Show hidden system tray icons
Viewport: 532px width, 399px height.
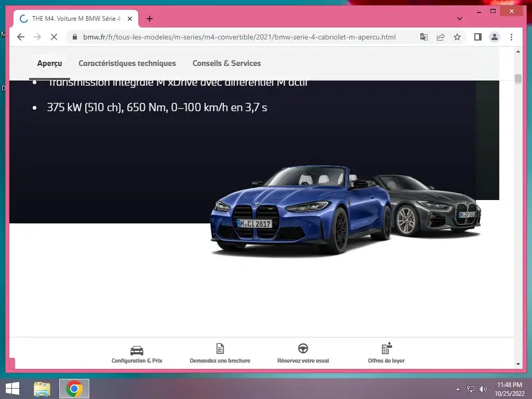click(x=458, y=389)
